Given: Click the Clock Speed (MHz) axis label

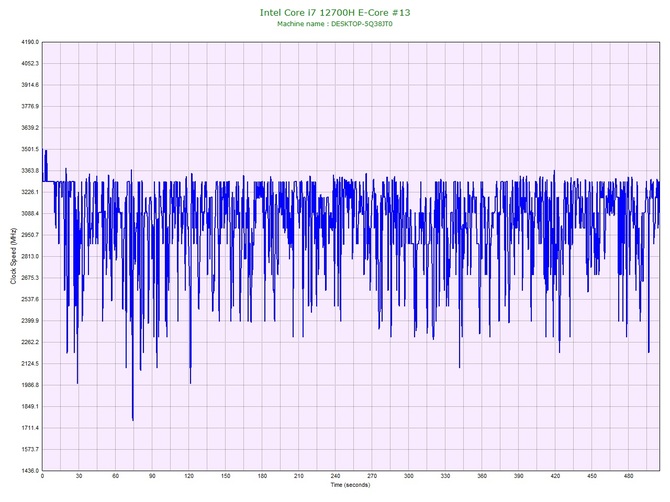Looking at the screenshot, I should point(13,256).
